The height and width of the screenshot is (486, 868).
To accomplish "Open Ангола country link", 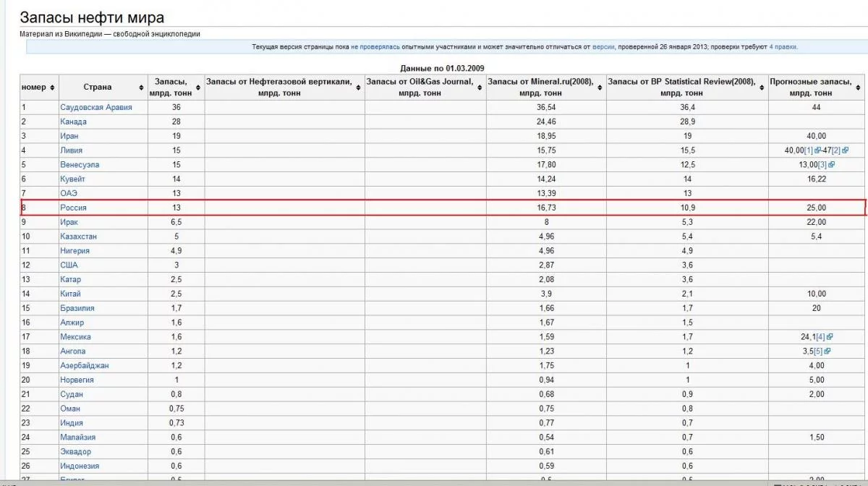I will click(72, 351).
